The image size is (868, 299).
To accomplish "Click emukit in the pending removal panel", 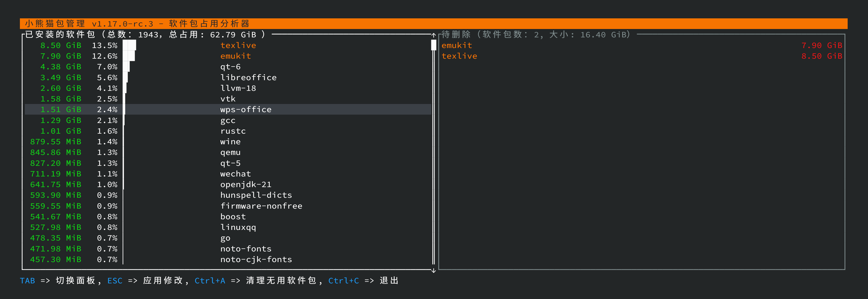I will coord(457,46).
